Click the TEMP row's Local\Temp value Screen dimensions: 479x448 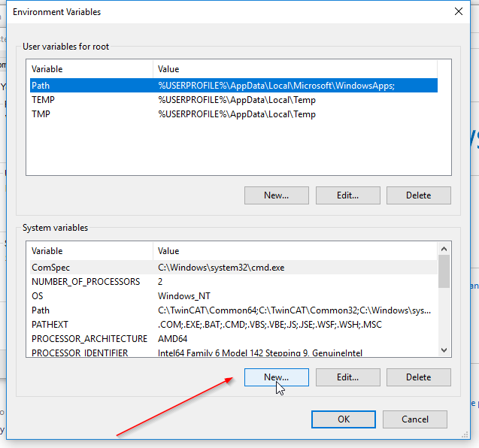(237, 100)
